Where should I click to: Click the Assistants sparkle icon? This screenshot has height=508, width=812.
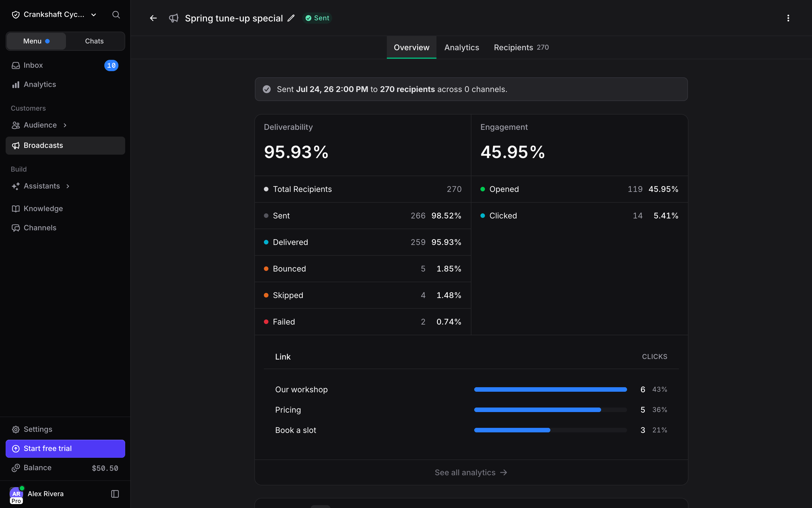16,186
